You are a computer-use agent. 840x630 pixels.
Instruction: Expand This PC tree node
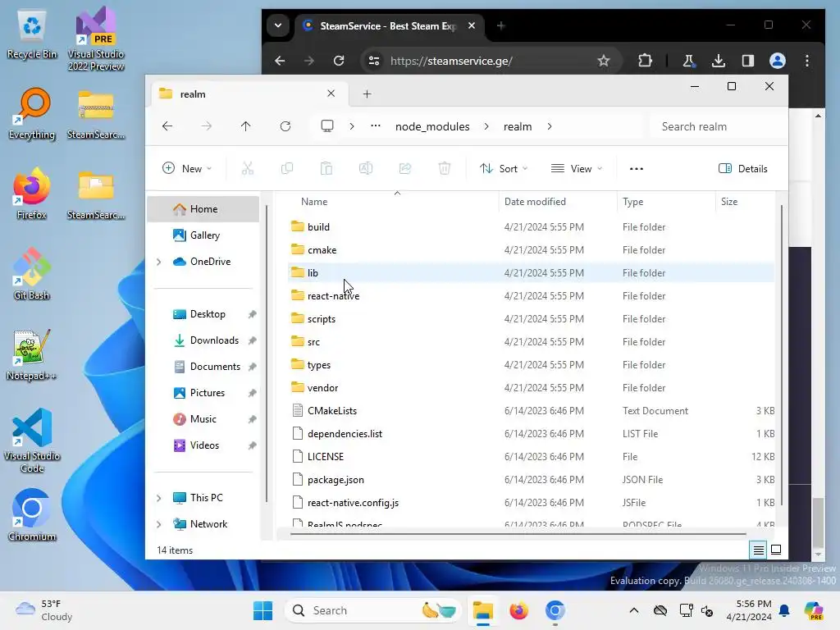tap(158, 498)
